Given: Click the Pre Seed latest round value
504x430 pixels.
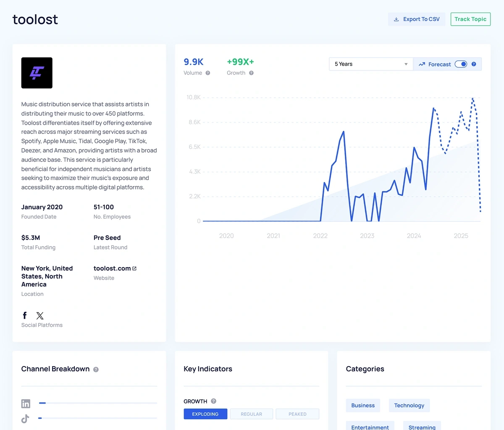Looking at the screenshot, I should (107, 238).
